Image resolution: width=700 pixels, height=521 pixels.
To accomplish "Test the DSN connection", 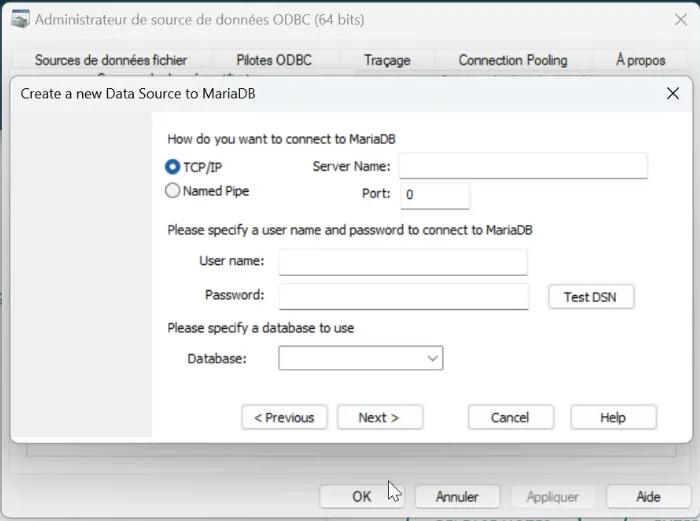I will [x=591, y=296].
